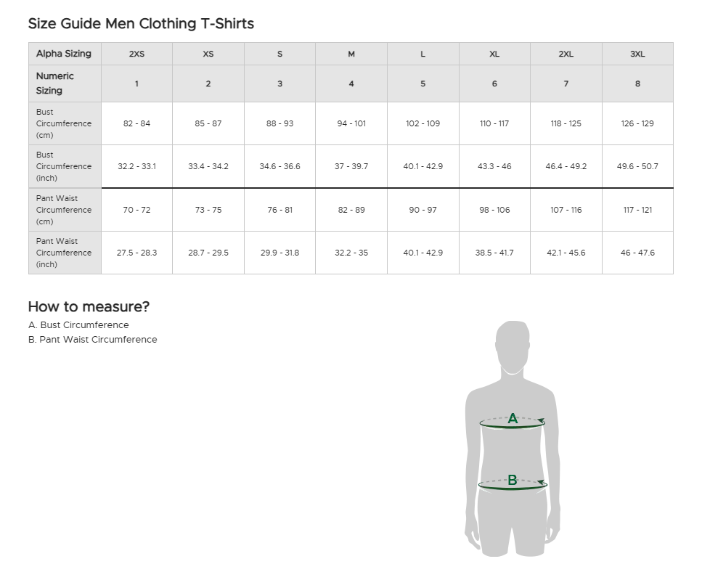Select the Numeric Sizing row header
Image resolution: width=702 pixels, height=588 pixels.
click(55, 83)
